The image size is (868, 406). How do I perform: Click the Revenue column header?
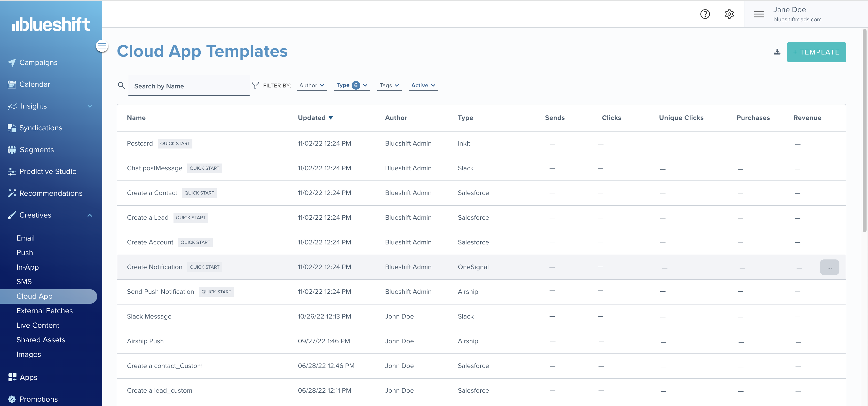[x=807, y=117]
